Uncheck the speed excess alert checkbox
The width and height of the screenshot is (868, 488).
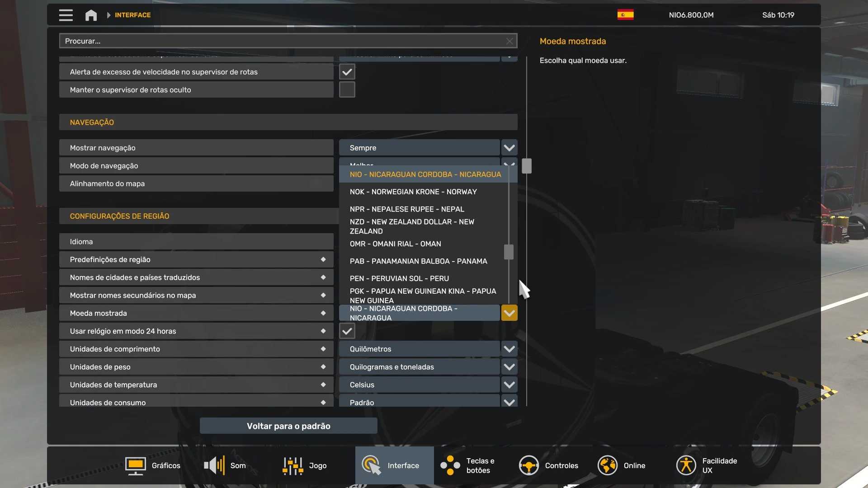(x=347, y=72)
